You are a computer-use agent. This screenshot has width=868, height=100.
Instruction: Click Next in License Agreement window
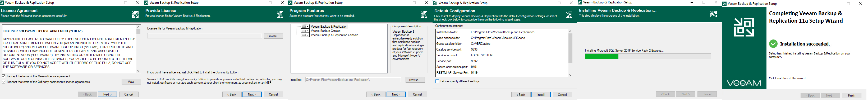(108, 95)
